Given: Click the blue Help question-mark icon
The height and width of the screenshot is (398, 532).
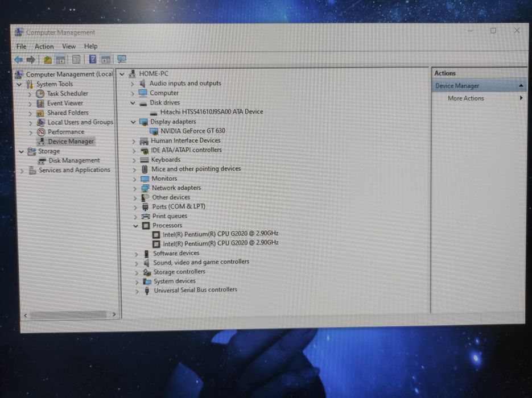Looking at the screenshot, I should [93, 60].
